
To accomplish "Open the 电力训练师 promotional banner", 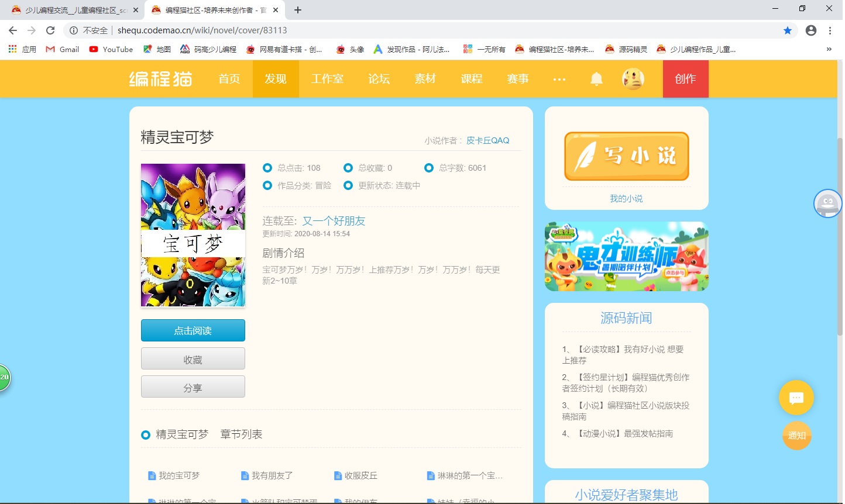I will pyautogui.click(x=627, y=256).
